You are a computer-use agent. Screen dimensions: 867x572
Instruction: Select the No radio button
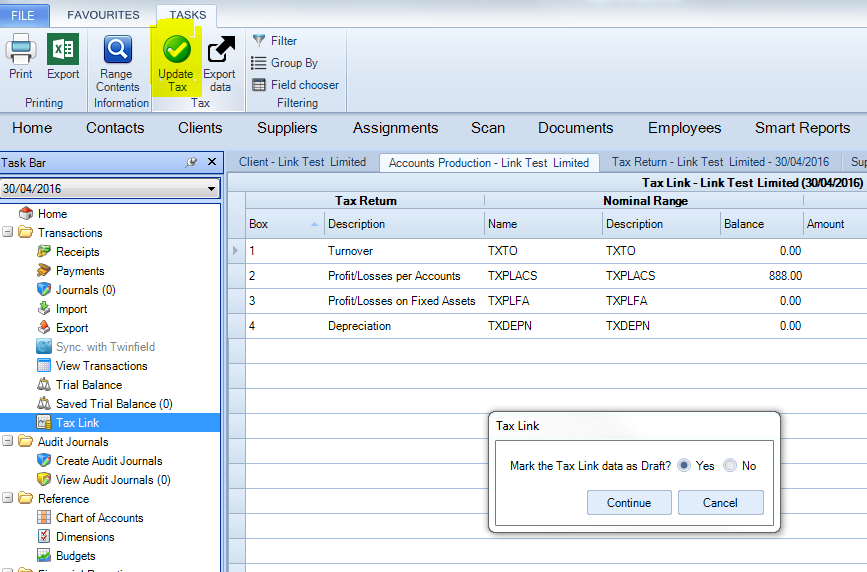[730, 466]
